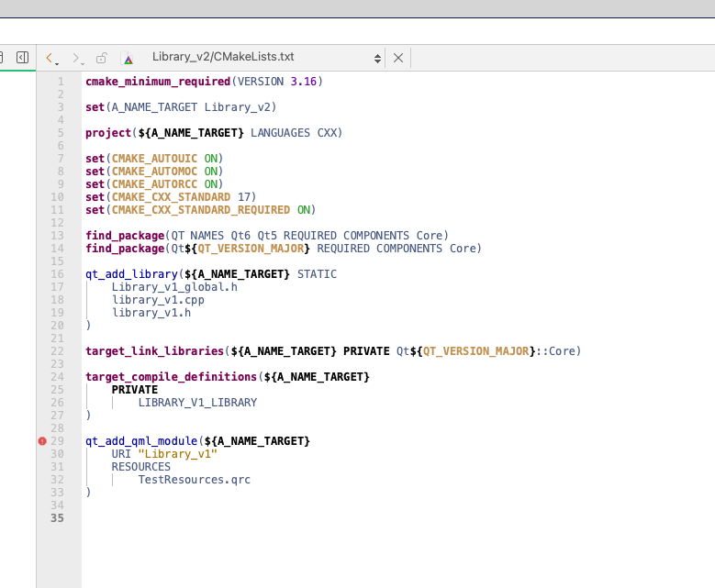The height and width of the screenshot is (588, 715).
Task: Click the target_link_libraries command
Action: click(154, 351)
